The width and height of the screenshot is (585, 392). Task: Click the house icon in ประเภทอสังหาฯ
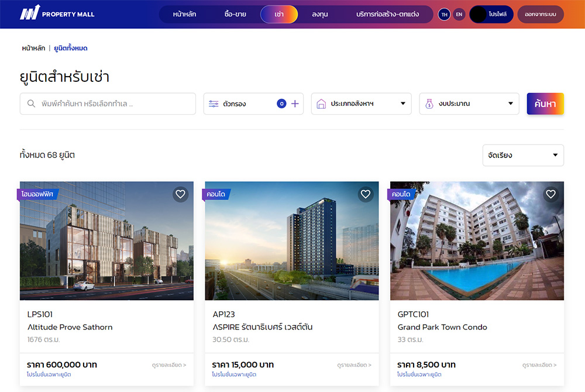(321, 104)
